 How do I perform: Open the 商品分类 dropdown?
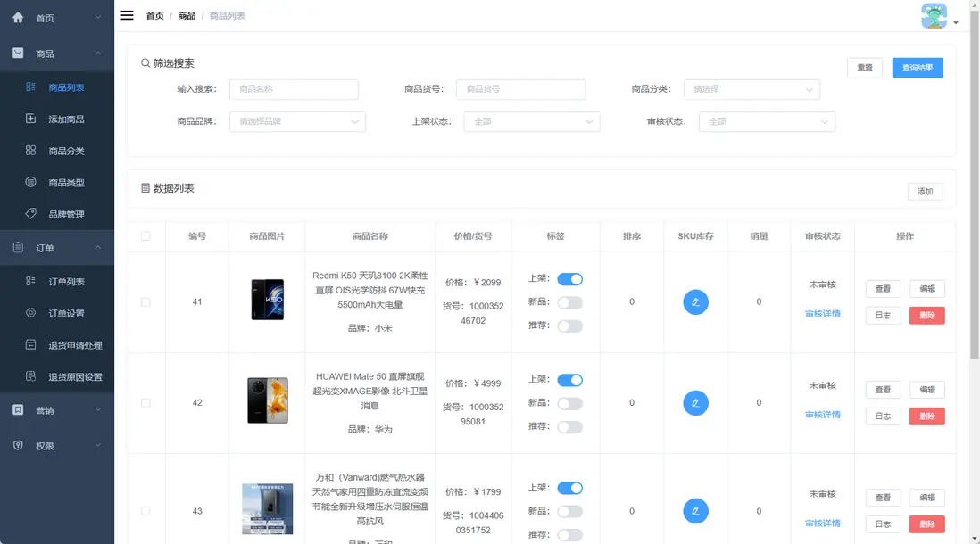[x=752, y=89]
